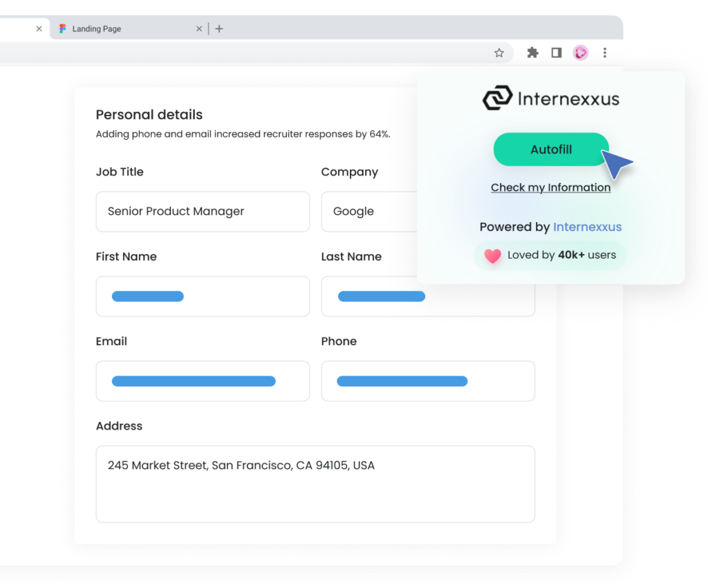Viewport: 708px width, 588px height.
Task: Click the pink heart icon
Action: click(492, 256)
